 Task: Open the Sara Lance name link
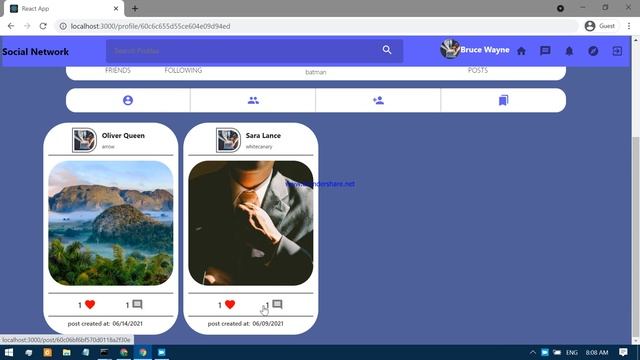(263, 136)
